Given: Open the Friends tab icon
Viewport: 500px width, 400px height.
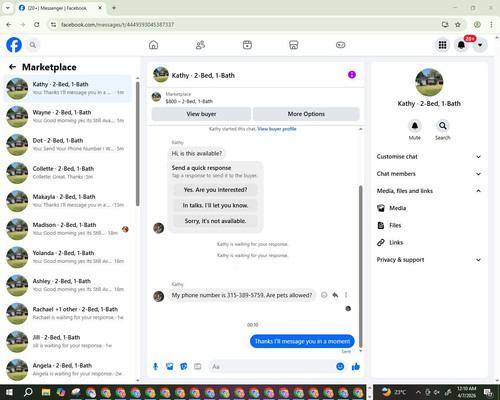Looking at the screenshot, I should pos(200,45).
